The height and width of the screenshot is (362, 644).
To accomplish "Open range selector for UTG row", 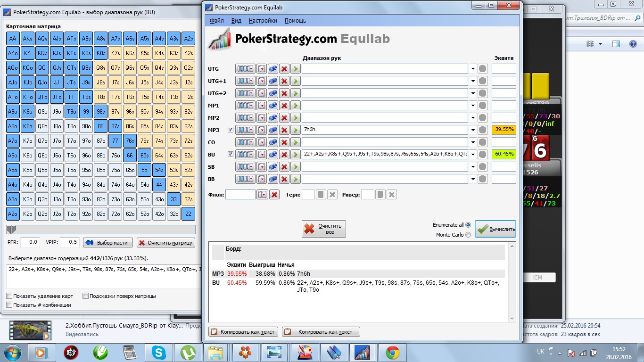I will pos(245,69).
